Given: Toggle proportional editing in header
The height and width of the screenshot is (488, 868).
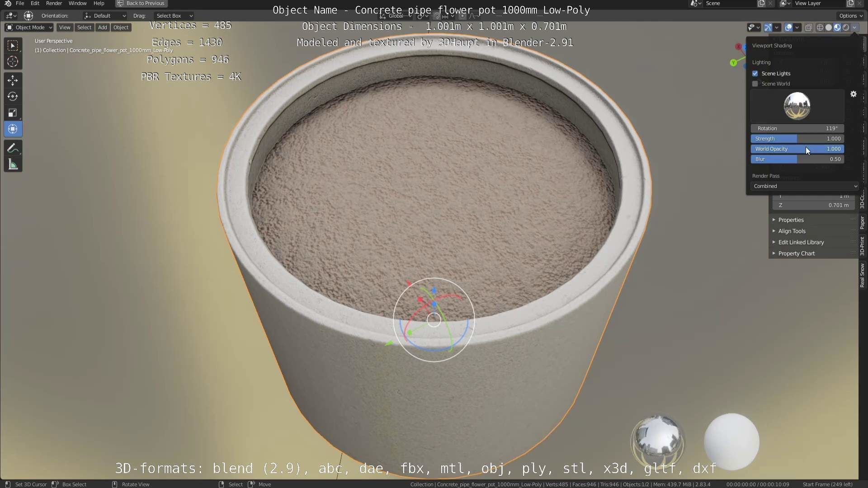Looking at the screenshot, I should coord(462,16).
